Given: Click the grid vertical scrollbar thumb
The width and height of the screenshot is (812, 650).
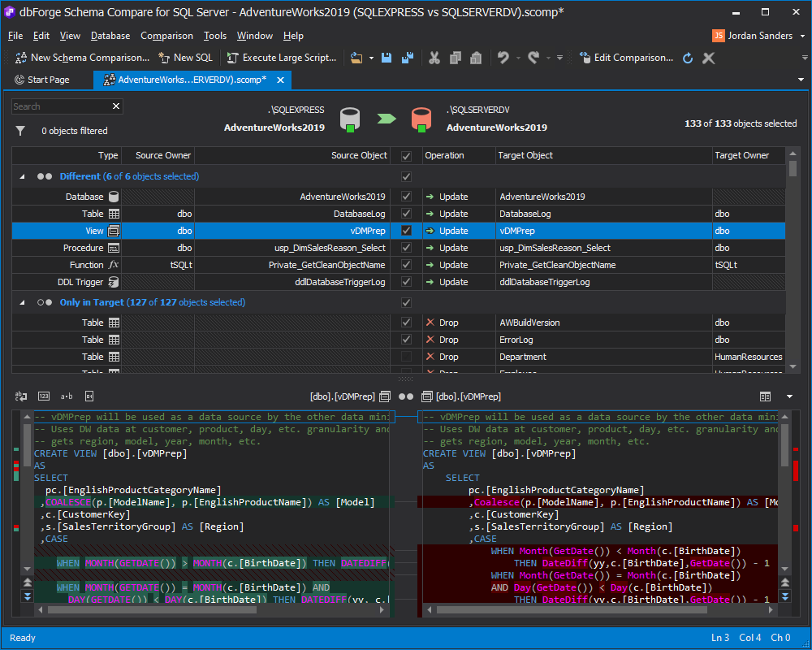Looking at the screenshot, I should click(x=793, y=168).
